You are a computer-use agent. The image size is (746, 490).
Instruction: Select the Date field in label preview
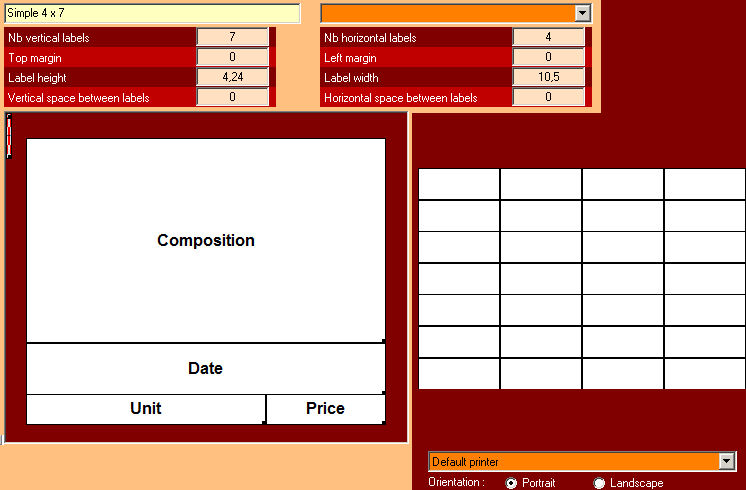pos(206,368)
